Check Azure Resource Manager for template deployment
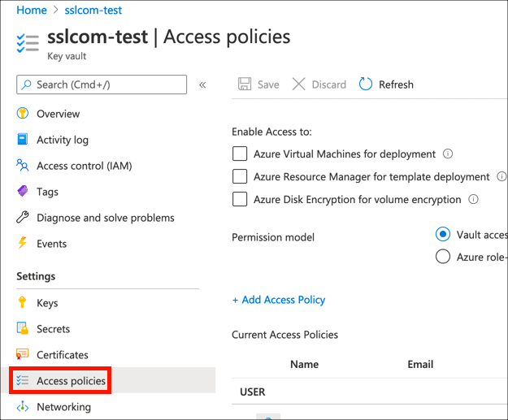Screen dimensions: 508x420 pyautogui.click(x=240, y=176)
